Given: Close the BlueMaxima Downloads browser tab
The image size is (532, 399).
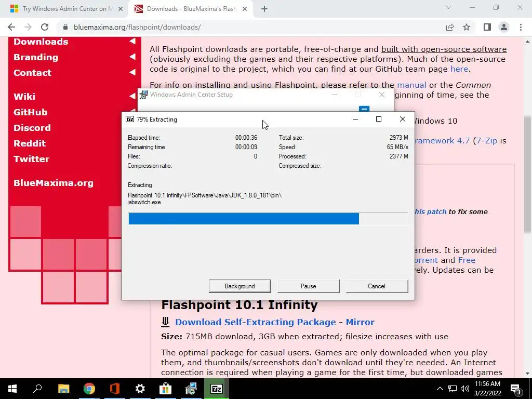Looking at the screenshot, I should (x=245, y=9).
